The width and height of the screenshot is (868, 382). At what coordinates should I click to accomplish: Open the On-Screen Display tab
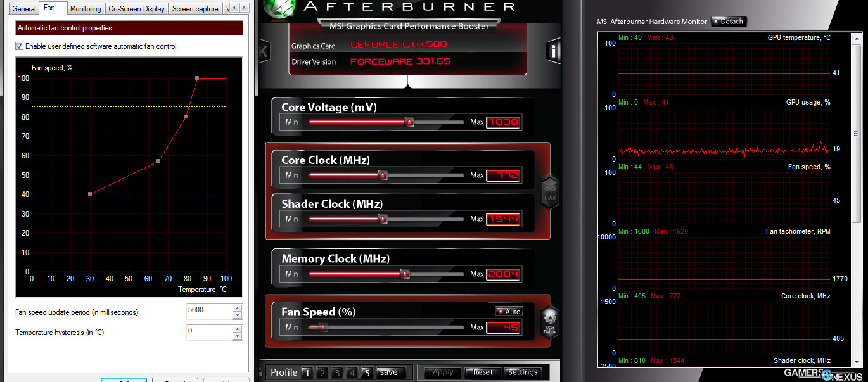(x=136, y=8)
